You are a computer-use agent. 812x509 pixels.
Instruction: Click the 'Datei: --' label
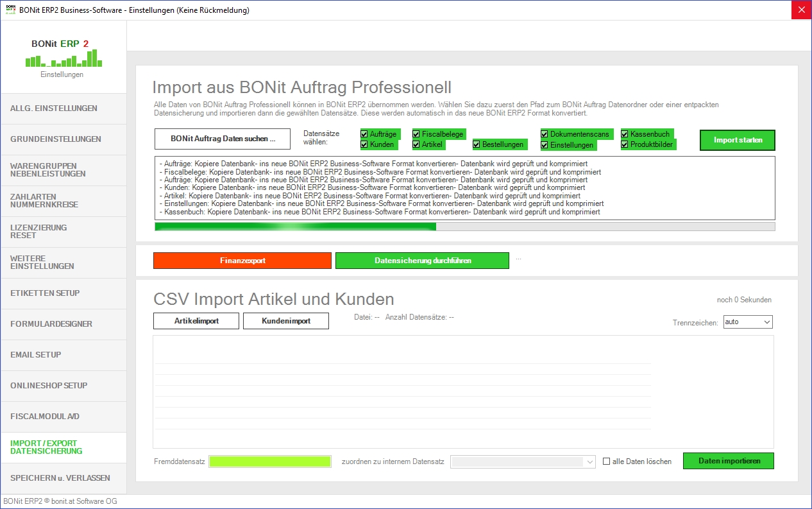click(x=367, y=317)
